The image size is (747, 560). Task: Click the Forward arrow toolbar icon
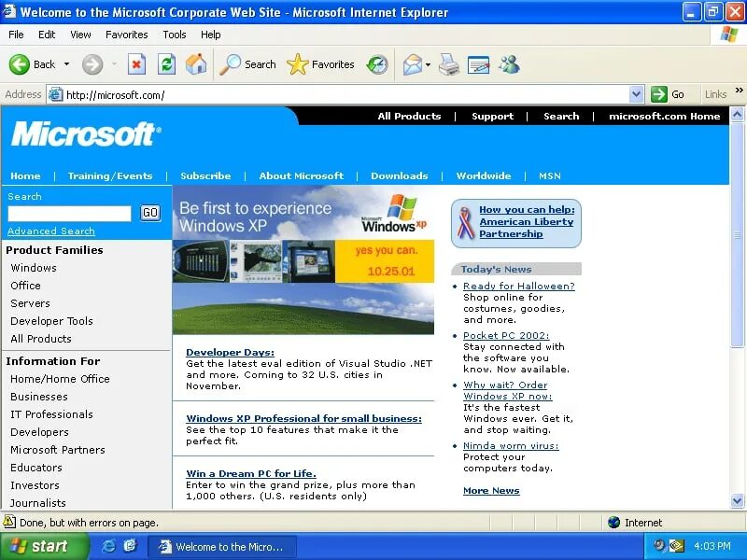click(92, 64)
